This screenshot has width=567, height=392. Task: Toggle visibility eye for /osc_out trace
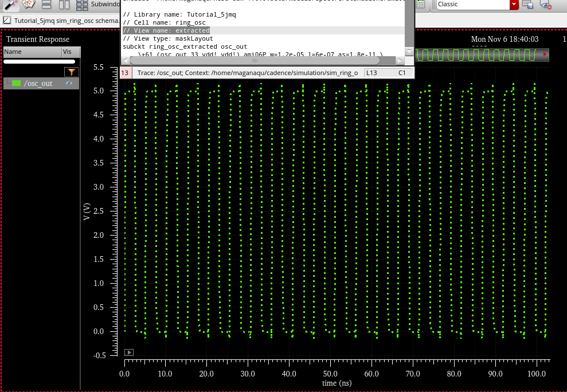(69, 83)
